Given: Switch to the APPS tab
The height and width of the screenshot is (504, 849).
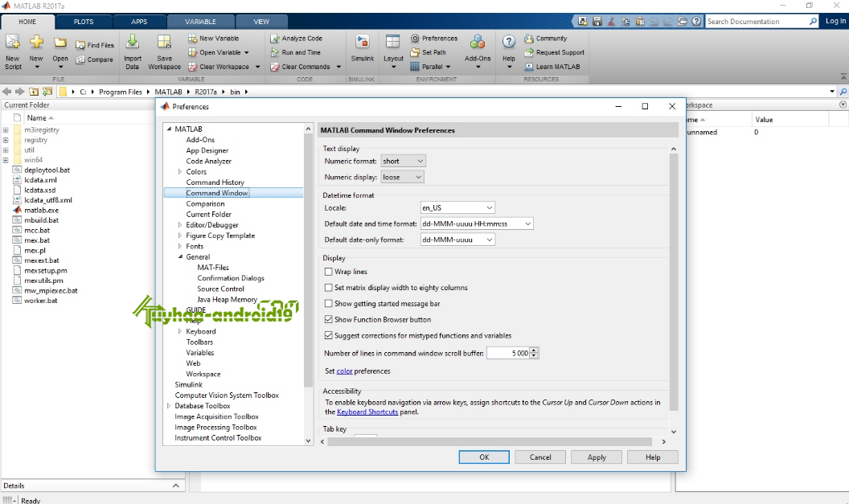Looking at the screenshot, I should click(x=139, y=22).
